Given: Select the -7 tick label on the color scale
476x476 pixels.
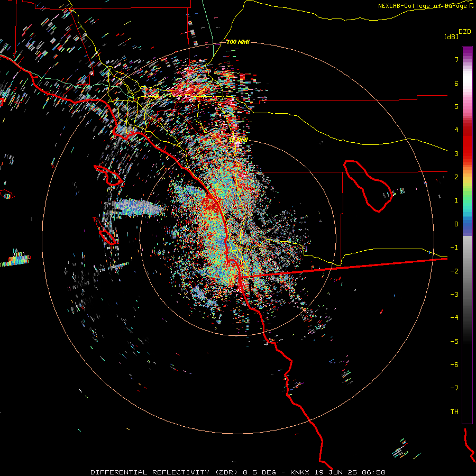Looking at the screenshot, I should click(x=454, y=388).
